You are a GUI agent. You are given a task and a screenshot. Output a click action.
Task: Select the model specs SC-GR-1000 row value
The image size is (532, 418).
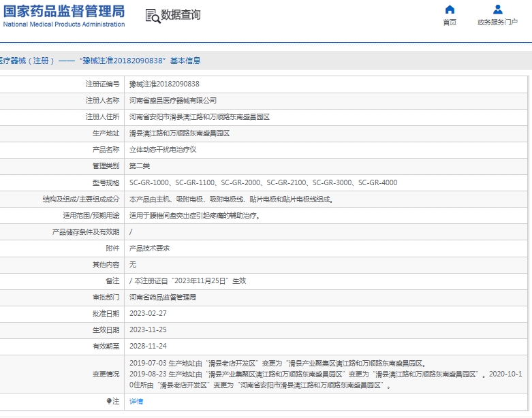tap(264, 182)
